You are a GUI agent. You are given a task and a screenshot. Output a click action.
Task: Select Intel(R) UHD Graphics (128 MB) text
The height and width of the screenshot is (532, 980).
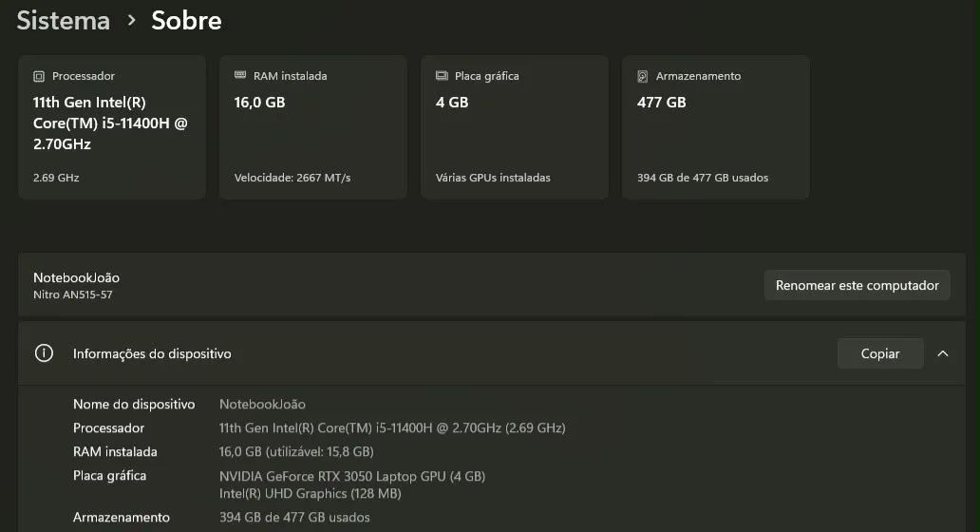click(x=310, y=494)
